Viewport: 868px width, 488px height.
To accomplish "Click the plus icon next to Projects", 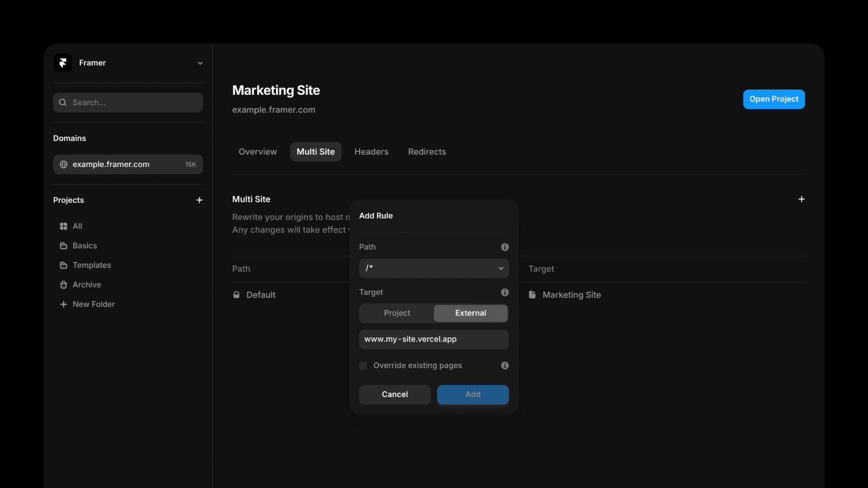I will [199, 200].
